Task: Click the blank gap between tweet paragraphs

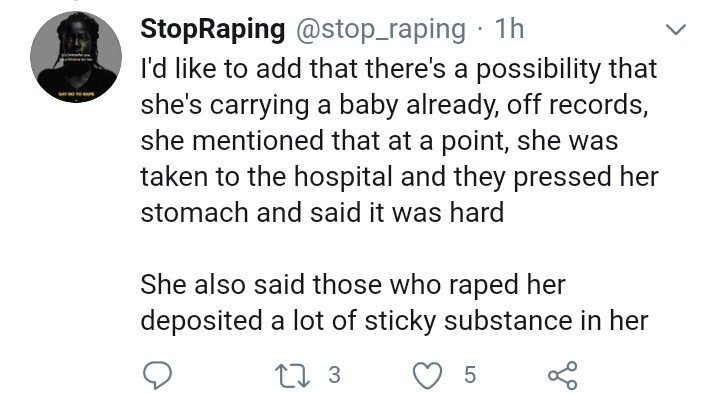Action: point(399,249)
